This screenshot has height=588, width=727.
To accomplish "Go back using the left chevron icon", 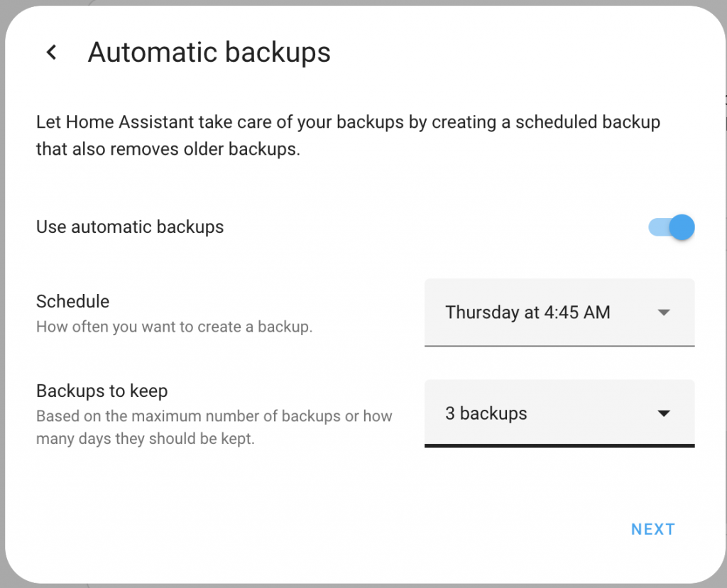I will (x=51, y=53).
